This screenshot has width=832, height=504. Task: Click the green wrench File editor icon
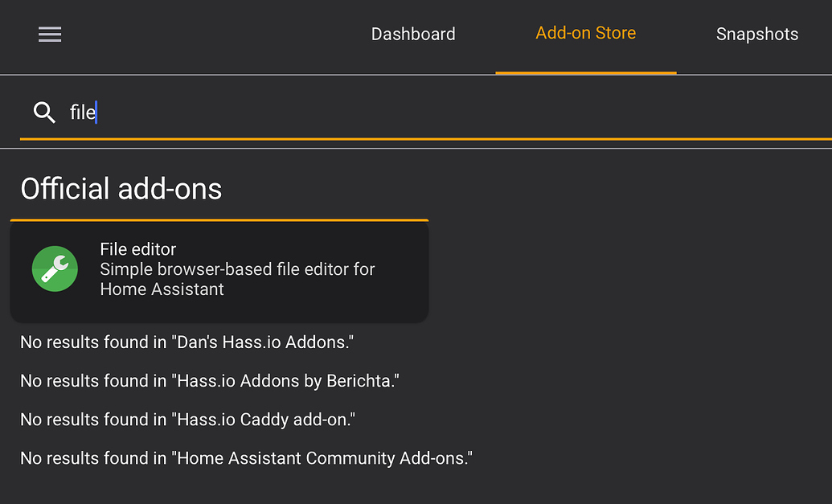point(55,269)
